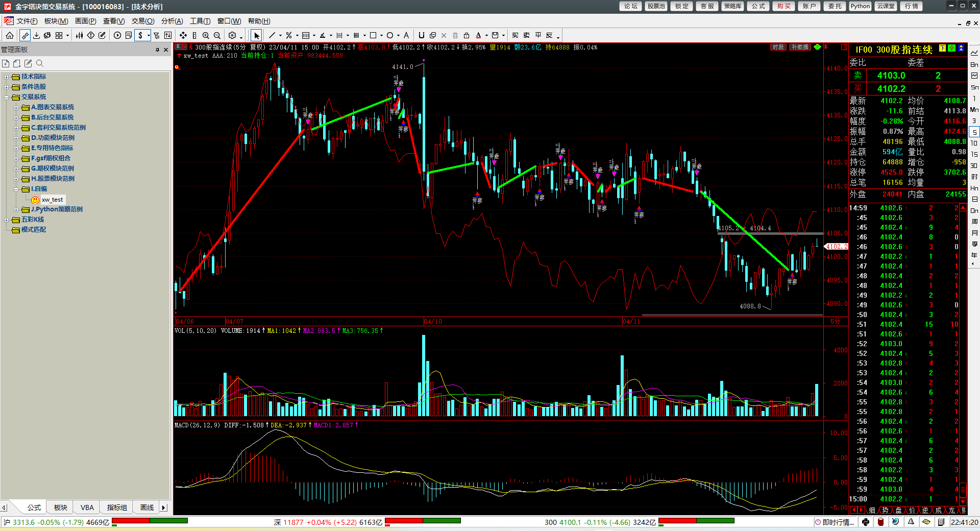Open the 板块(M) menu
The width and height of the screenshot is (980, 531).
click(56, 21)
